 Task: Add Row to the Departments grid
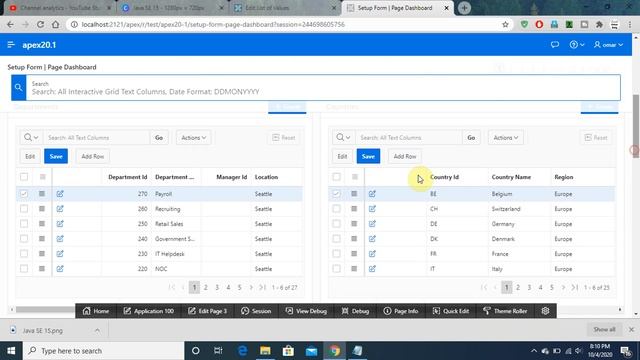pos(93,156)
